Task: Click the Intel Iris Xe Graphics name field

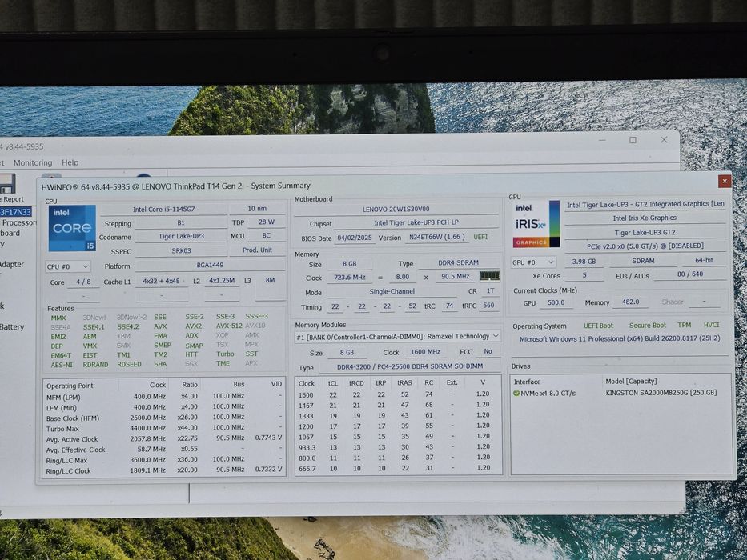Action: [645, 218]
